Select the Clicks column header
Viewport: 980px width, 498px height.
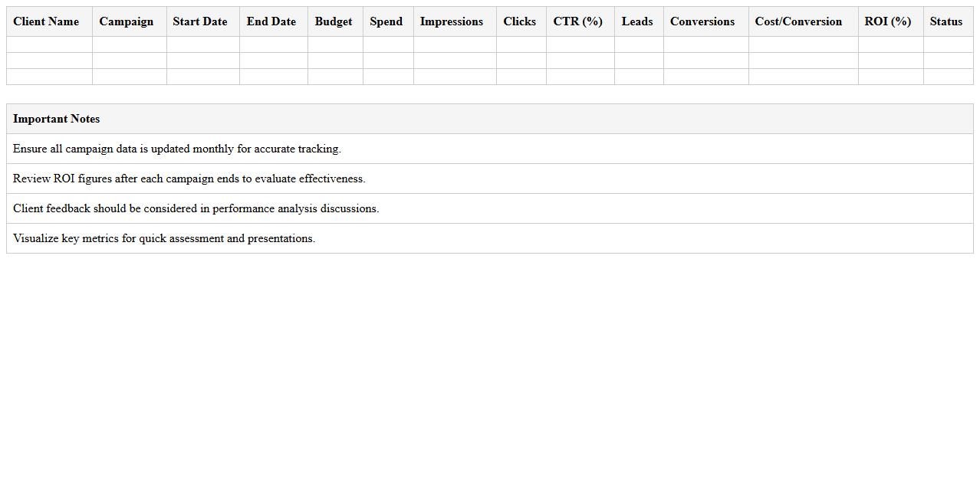(519, 21)
